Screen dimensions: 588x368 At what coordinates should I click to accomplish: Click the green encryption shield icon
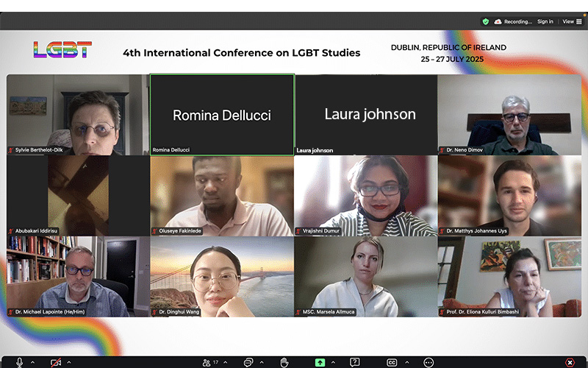point(486,22)
